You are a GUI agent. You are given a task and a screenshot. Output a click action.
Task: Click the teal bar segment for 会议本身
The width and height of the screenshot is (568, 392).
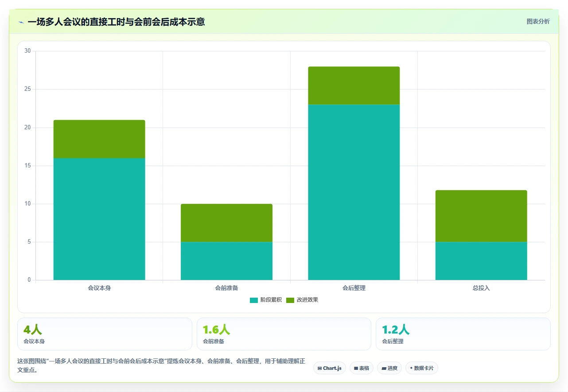tap(99, 219)
